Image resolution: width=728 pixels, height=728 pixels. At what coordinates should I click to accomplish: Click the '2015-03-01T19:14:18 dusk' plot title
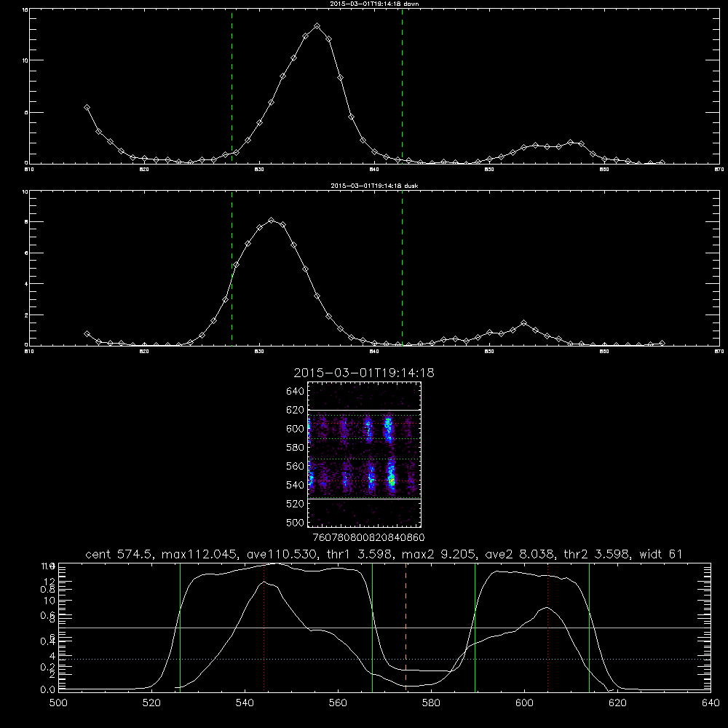point(374,186)
